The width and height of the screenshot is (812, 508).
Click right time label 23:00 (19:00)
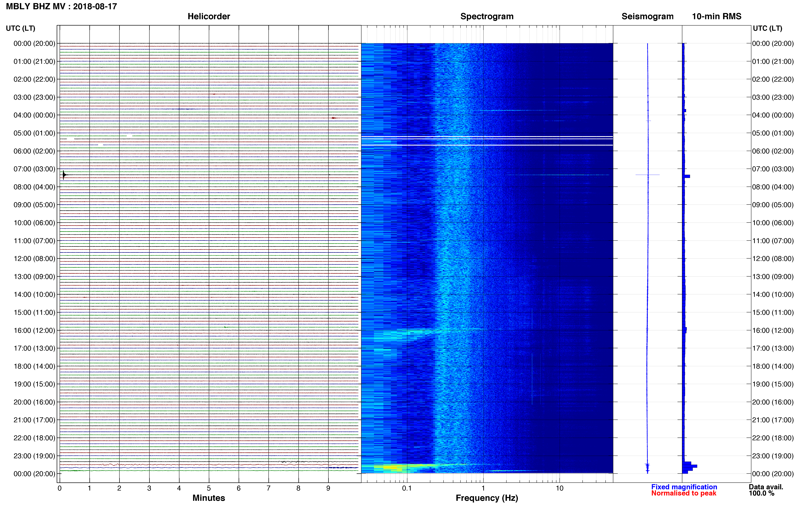(x=773, y=456)
